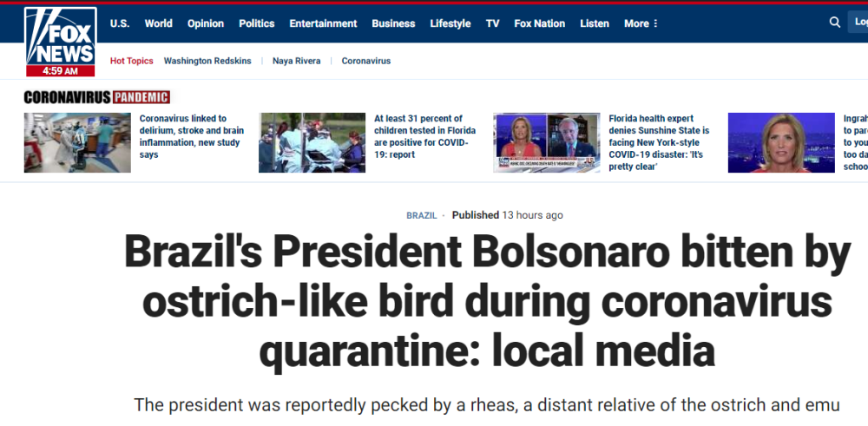Open the Washington Redskins hot topic
The height and width of the screenshot is (426, 868).
(207, 61)
